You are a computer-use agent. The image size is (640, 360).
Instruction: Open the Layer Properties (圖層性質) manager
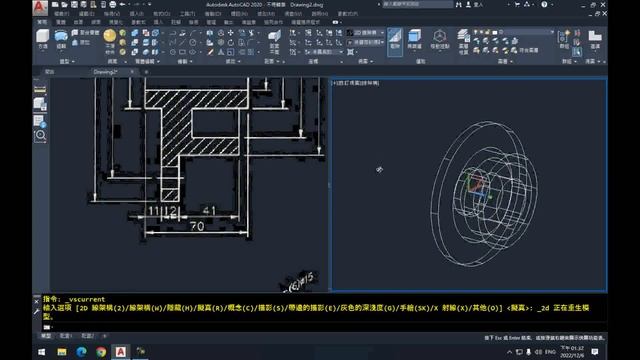point(463,42)
